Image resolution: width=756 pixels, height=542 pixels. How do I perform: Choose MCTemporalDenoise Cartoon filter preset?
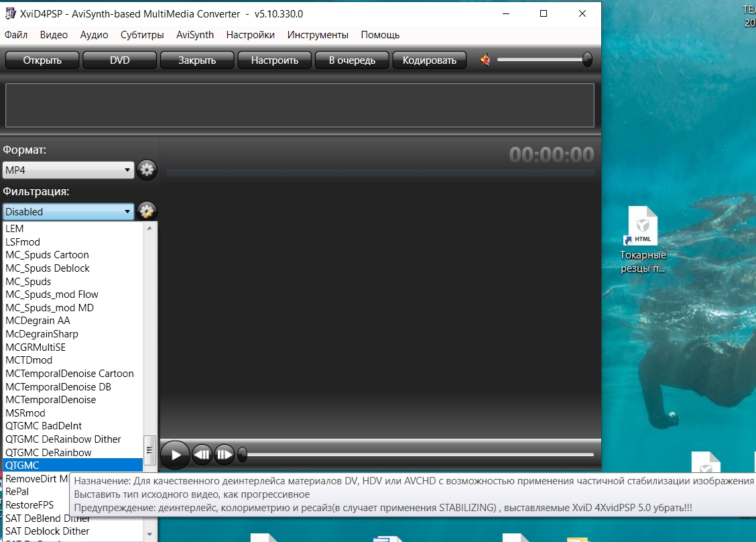pos(70,374)
